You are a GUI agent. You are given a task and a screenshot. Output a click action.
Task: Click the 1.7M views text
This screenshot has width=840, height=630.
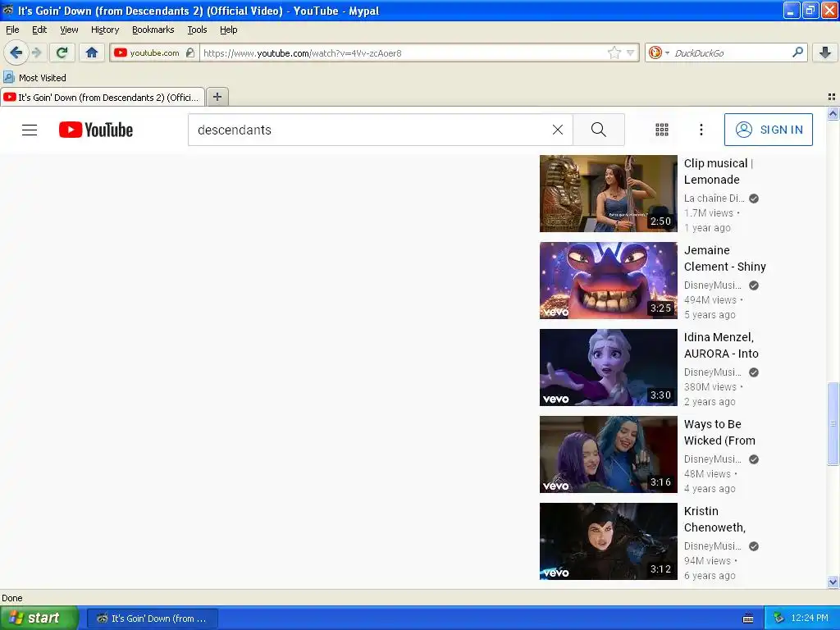coord(708,213)
